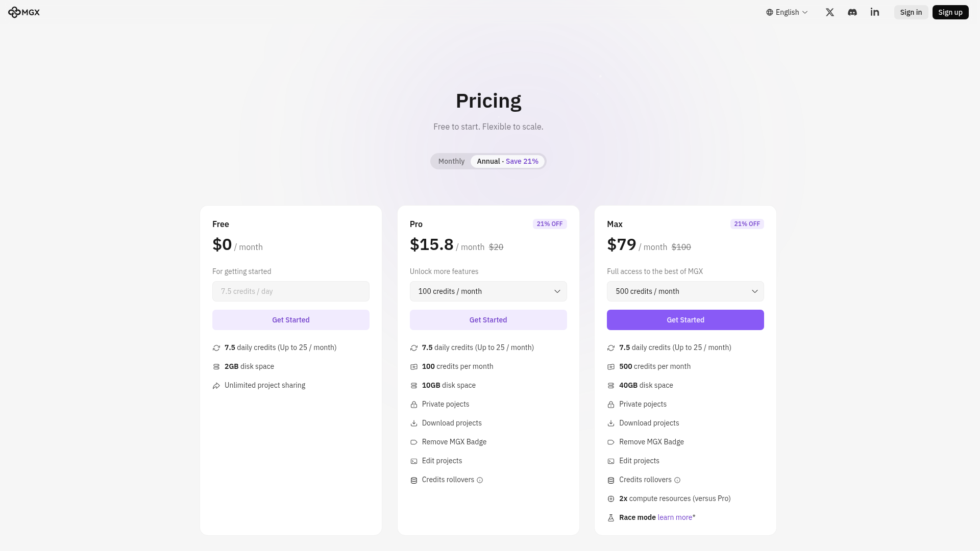
Task: Click the 7.5 credits / day field
Action: point(290,291)
